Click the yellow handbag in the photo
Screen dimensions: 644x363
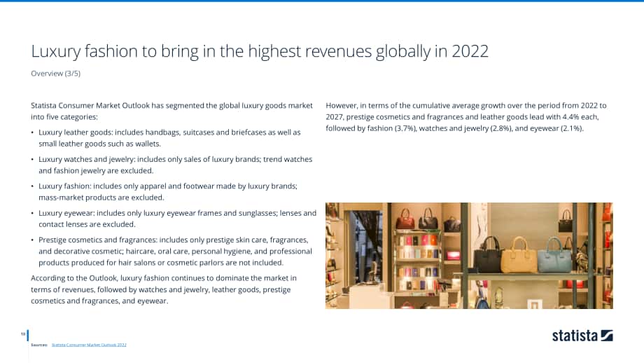point(518,255)
